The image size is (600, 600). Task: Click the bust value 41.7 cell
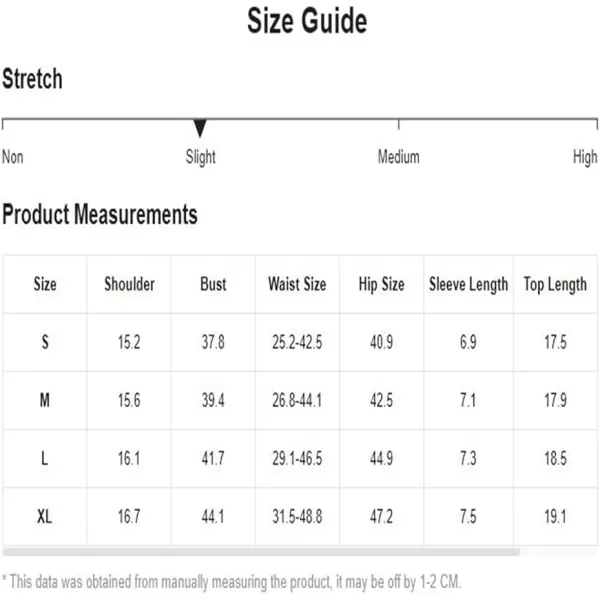coord(213,458)
